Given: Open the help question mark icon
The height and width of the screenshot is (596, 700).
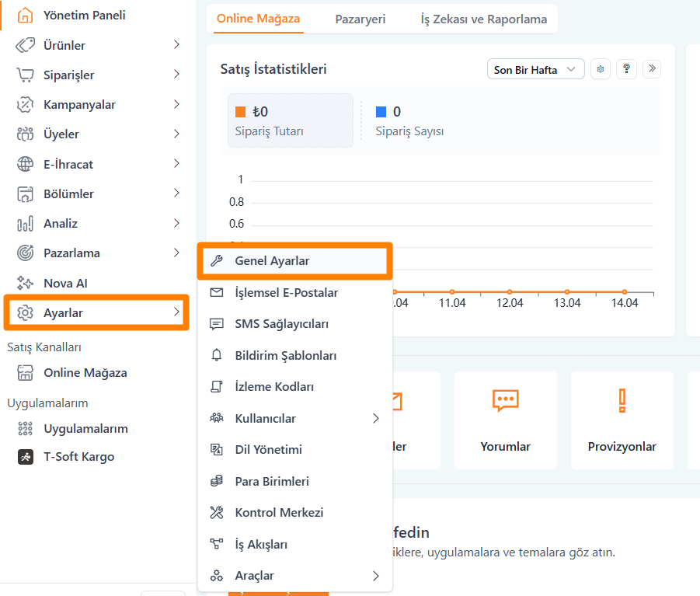Looking at the screenshot, I should tap(626, 69).
